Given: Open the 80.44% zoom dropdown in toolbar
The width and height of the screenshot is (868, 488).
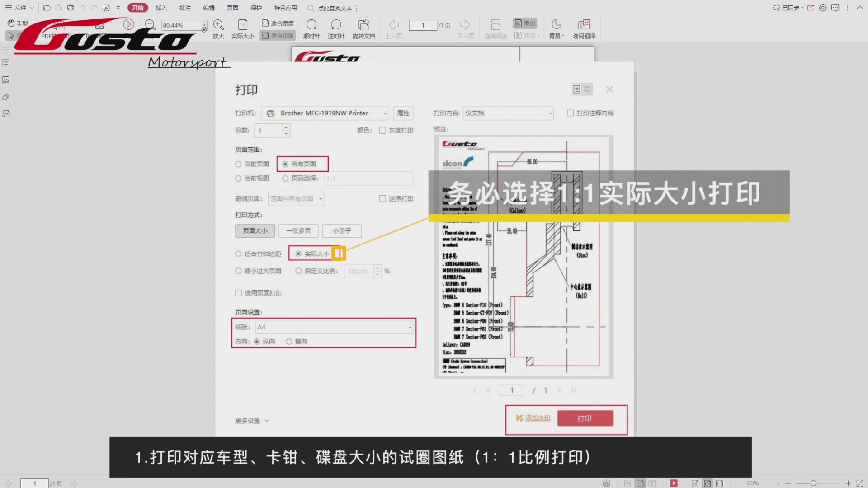Looking at the screenshot, I should point(204,25).
